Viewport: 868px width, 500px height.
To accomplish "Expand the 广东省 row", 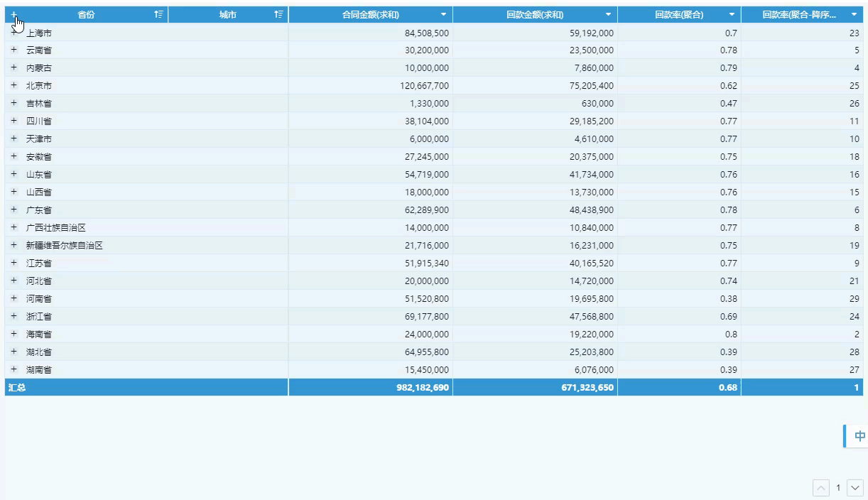I will (13, 210).
